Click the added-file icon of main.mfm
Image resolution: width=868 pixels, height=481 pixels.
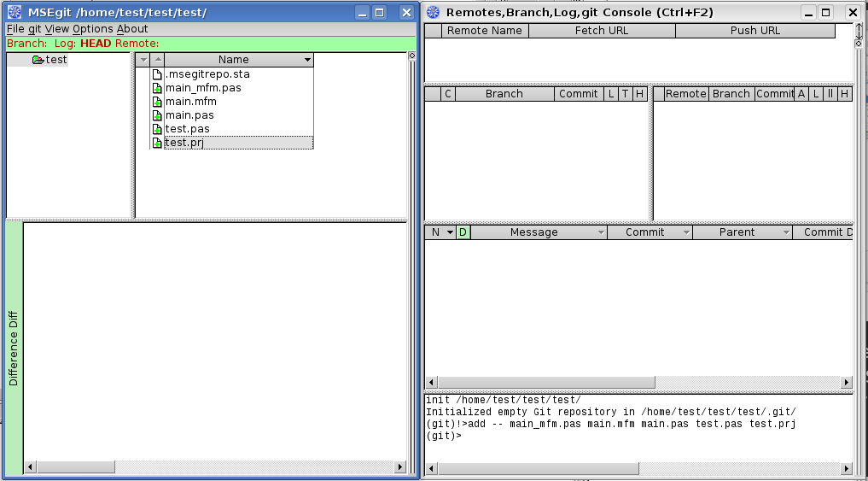point(157,102)
